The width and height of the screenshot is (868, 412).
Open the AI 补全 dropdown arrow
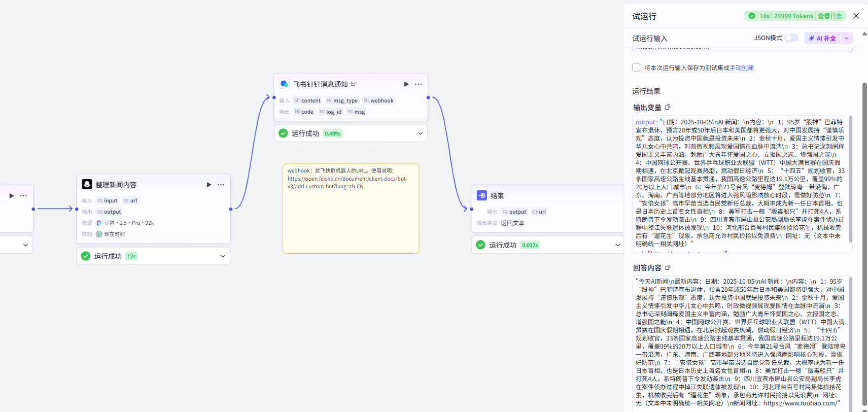847,38
